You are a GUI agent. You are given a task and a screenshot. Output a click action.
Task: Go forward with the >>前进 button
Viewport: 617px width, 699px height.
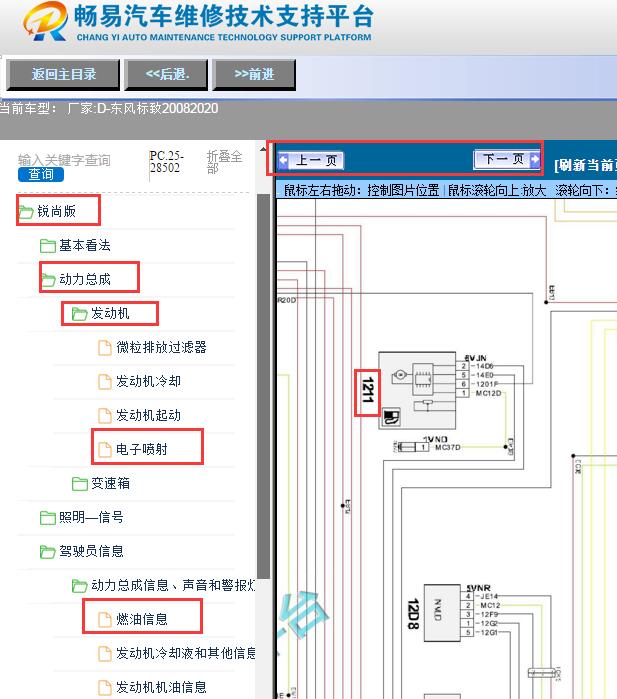tap(254, 74)
